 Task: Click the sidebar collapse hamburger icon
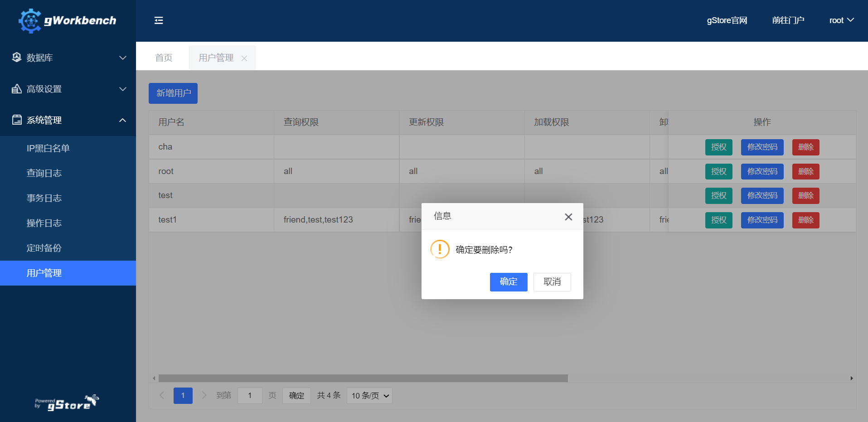pos(159,20)
